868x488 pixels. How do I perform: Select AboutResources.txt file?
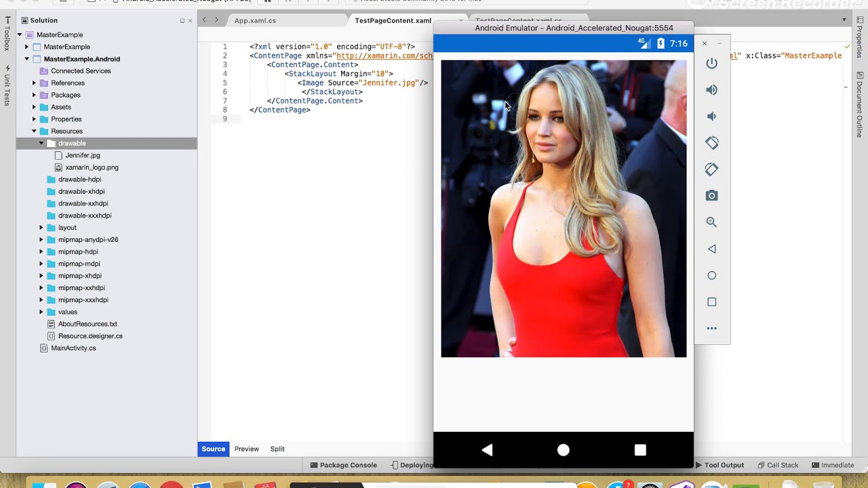87,324
